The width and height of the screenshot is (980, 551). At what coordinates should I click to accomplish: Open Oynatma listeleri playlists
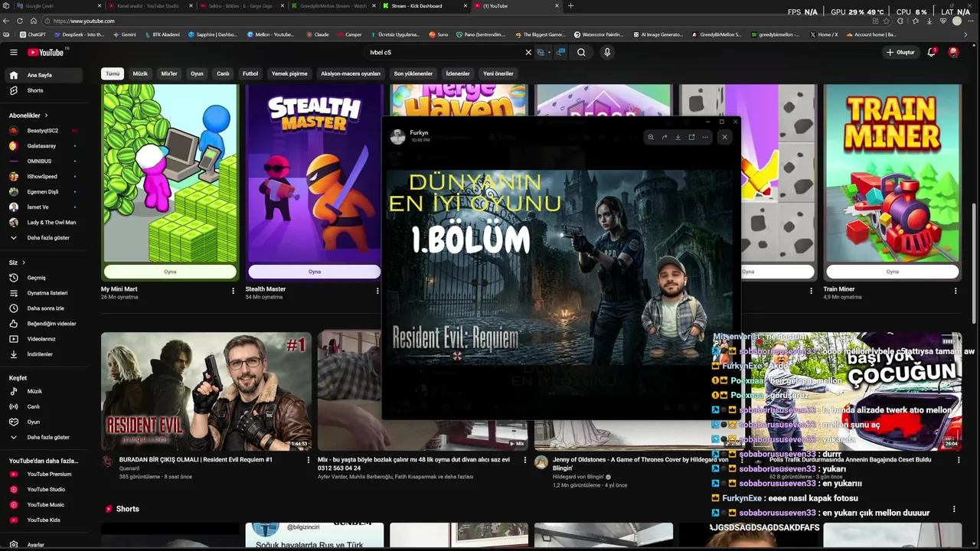(44, 293)
